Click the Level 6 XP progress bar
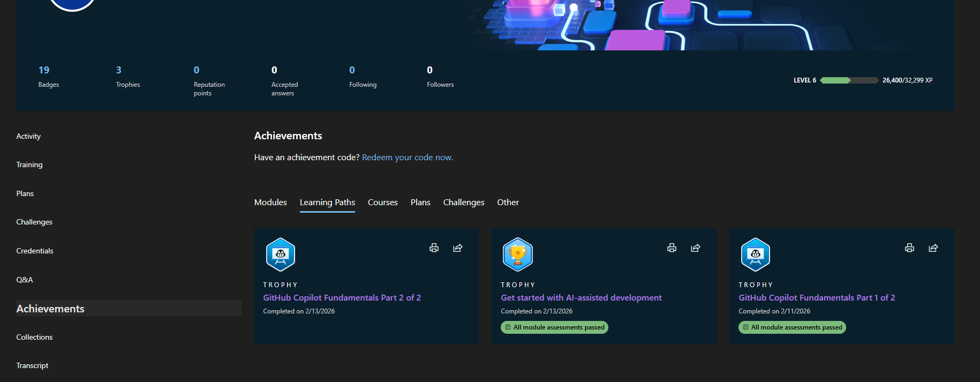Viewport: 980px width, 382px height. [x=849, y=80]
